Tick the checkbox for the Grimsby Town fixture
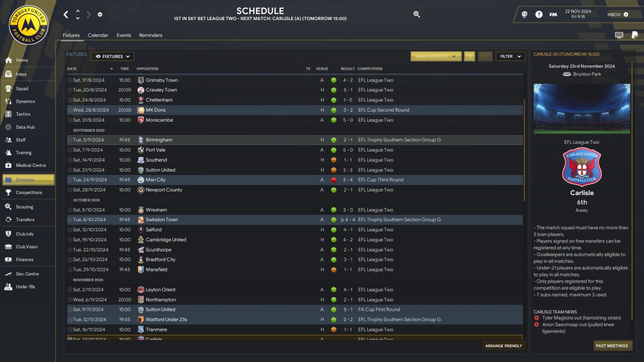This screenshot has height=362, width=644. coord(70,80)
